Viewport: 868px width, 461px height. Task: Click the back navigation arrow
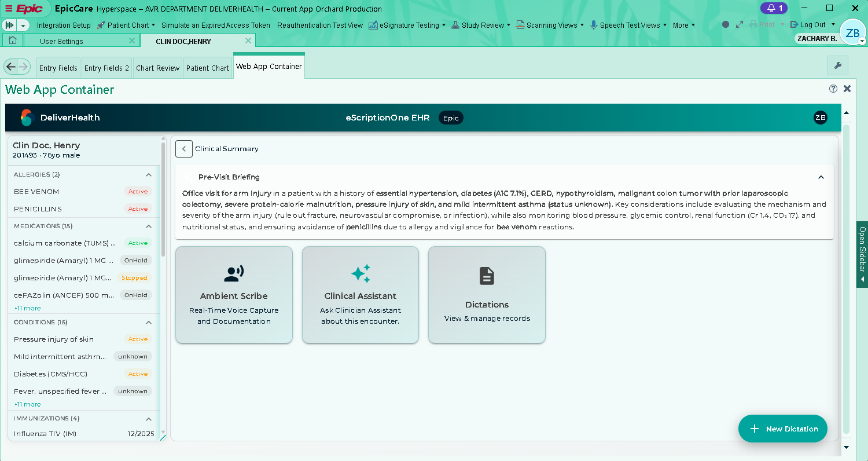tap(10, 67)
